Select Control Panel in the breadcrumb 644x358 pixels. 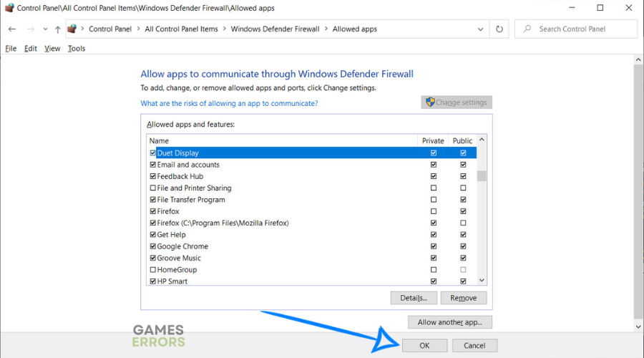coord(110,29)
